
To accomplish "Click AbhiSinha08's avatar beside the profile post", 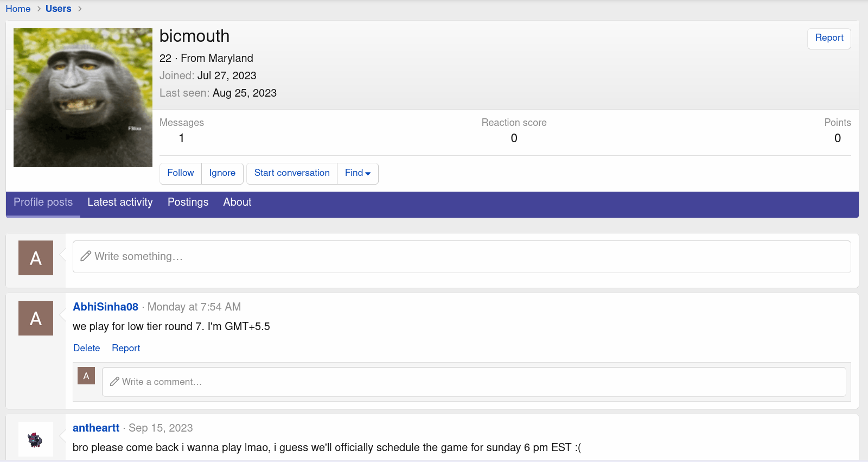I will point(36,318).
